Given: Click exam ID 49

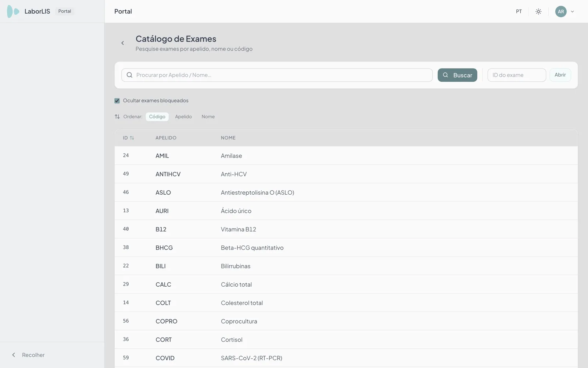Looking at the screenshot, I should tap(126, 174).
